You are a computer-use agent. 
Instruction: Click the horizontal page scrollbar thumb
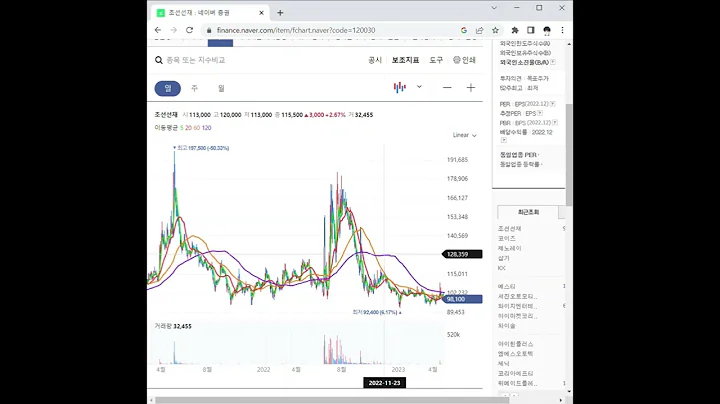[x=330, y=400]
